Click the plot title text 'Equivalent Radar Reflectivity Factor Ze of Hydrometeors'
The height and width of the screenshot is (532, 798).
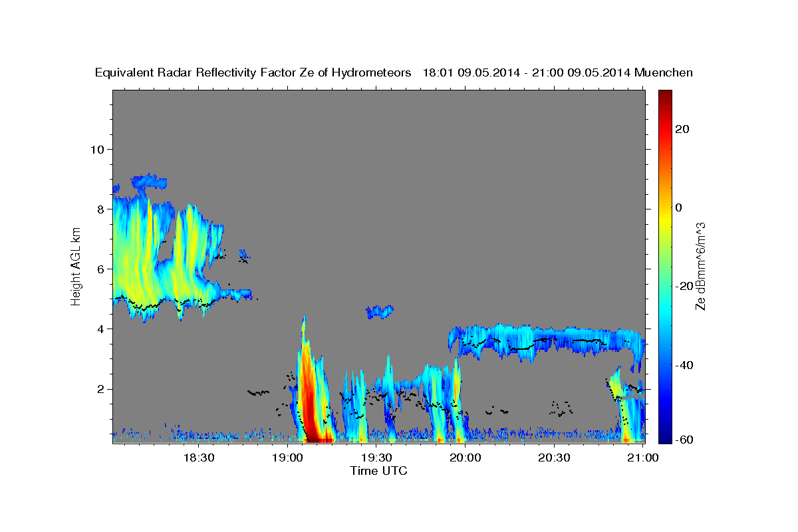click(x=253, y=73)
